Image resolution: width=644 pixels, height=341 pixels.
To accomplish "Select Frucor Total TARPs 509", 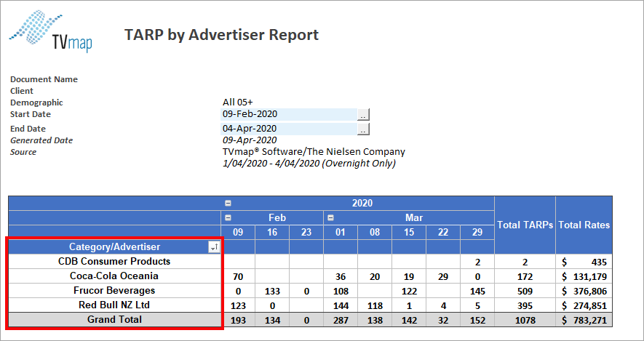I will point(525,292).
